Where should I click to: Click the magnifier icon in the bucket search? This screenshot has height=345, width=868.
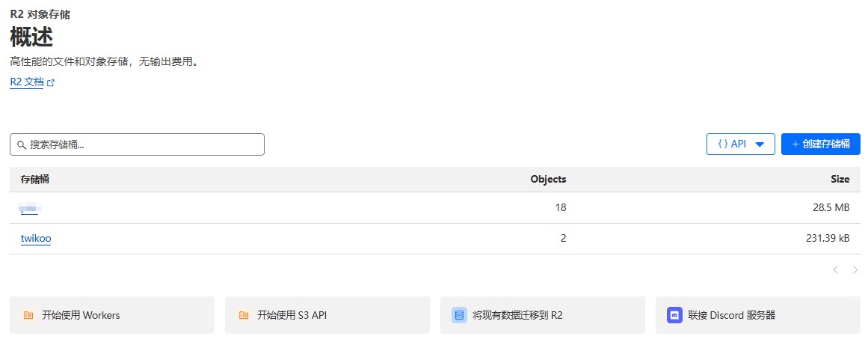22,144
